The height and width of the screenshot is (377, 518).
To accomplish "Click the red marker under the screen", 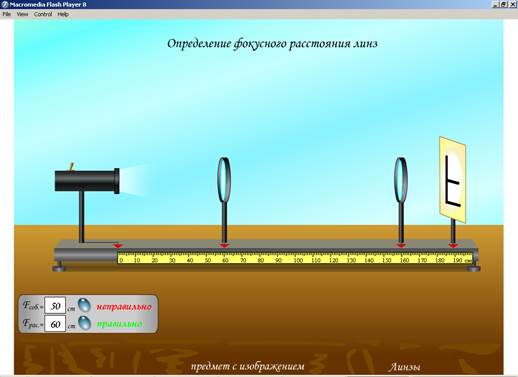I will [453, 246].
